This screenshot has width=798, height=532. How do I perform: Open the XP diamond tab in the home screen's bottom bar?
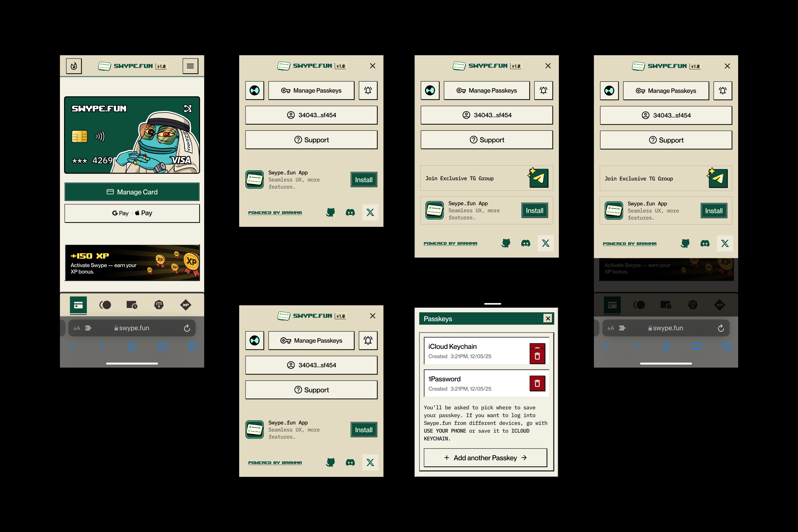[x=186, y=305]
